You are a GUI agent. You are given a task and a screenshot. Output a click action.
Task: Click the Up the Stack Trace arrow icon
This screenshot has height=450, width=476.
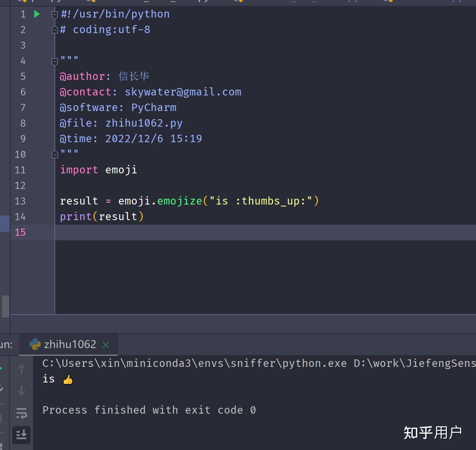(21, 369)
